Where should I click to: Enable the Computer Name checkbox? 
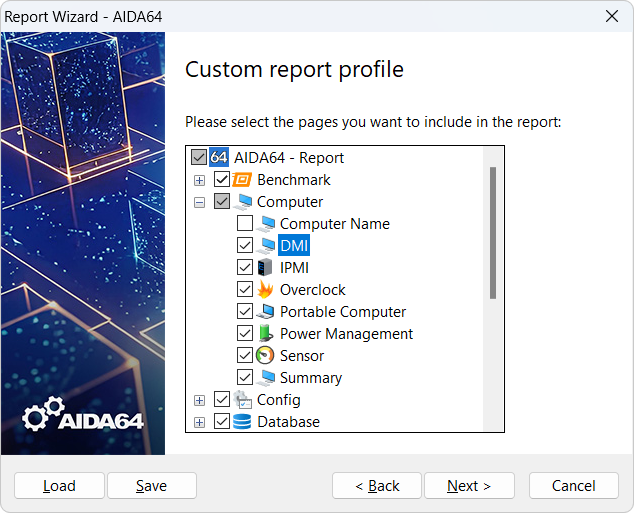pyautogui.click(x=245, y=224)
